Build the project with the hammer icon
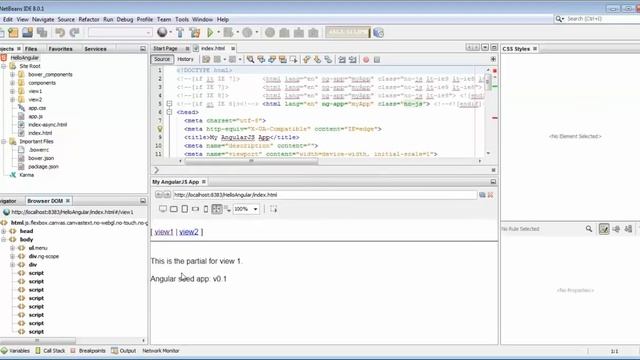The image size is (640, 360). pyautogui.click(x=180, y=33)
